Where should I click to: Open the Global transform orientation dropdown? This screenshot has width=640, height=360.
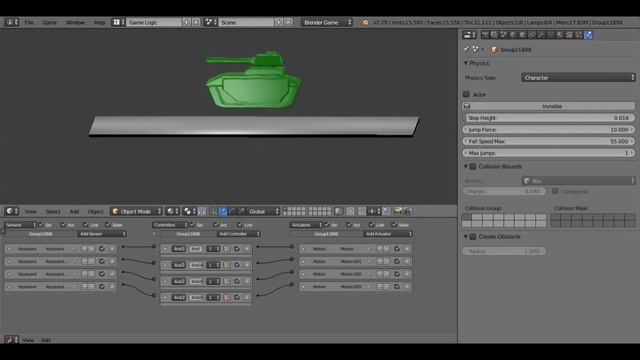[264, 211]
